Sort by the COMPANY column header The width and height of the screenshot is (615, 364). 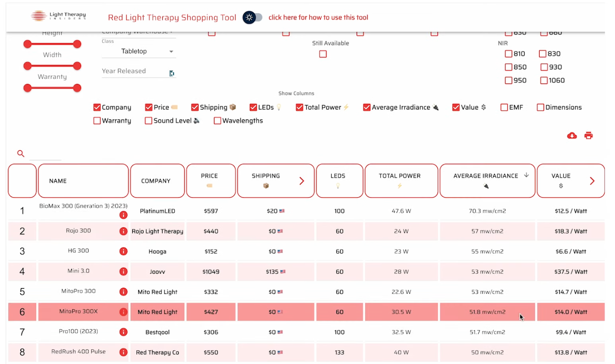(x=158, y=181)
